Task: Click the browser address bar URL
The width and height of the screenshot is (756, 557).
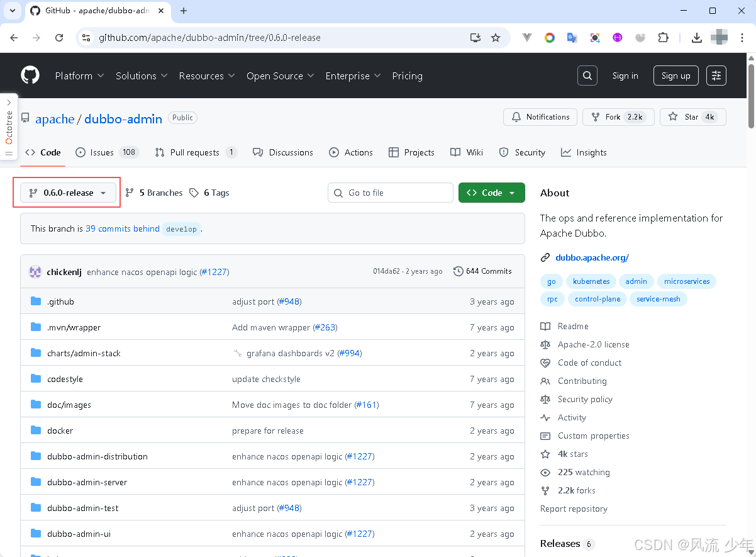Action: point(209,38)
